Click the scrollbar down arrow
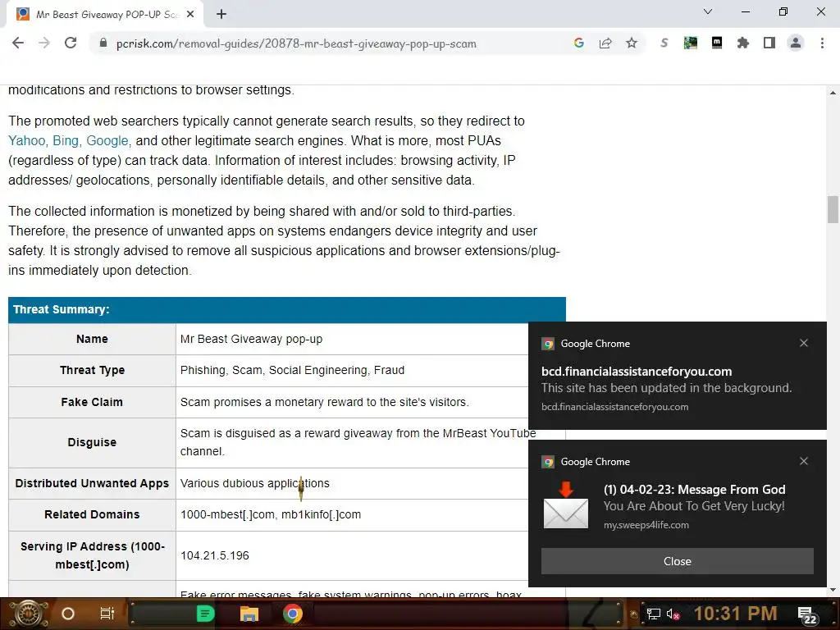 tap(833, 590)
